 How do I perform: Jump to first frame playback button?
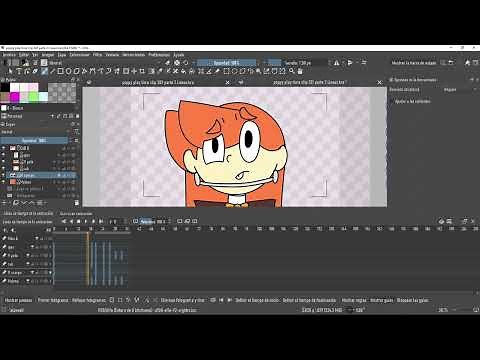click(x=64, y=221)
